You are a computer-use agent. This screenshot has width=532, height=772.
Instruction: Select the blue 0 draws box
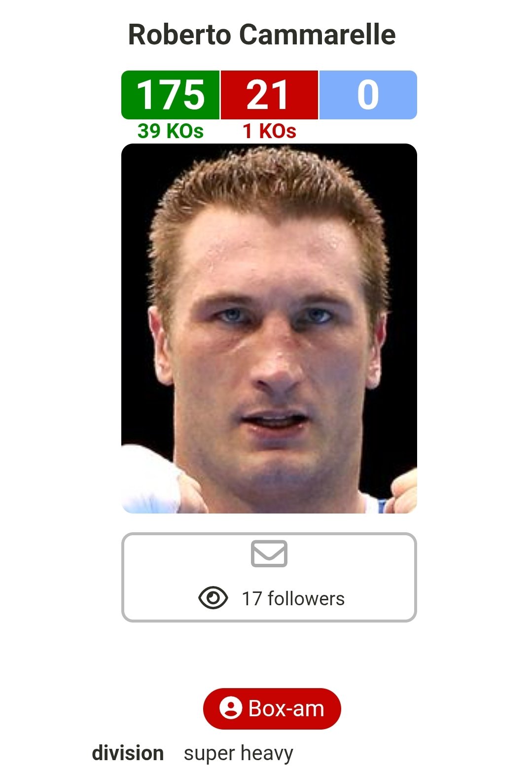click(x=368, y=95)
